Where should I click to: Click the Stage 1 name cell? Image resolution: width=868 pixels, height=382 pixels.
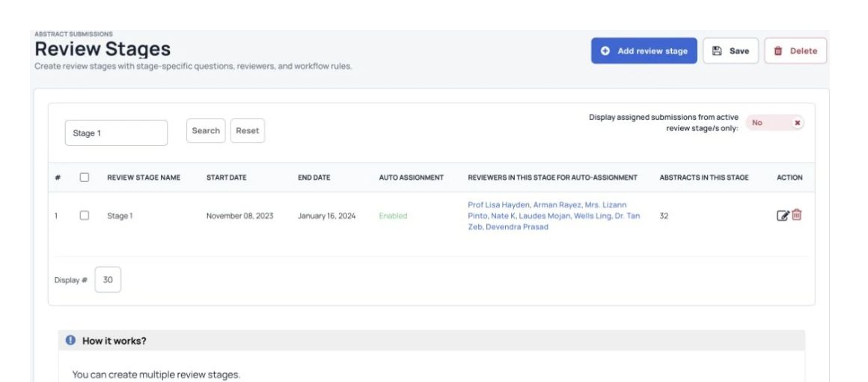point(120,216)
